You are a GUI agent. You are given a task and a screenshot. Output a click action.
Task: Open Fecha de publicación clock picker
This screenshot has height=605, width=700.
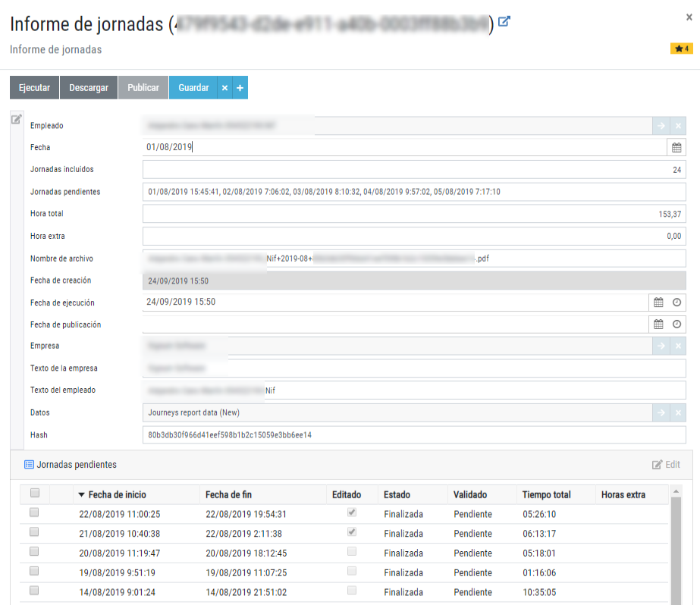coord(676,324)
